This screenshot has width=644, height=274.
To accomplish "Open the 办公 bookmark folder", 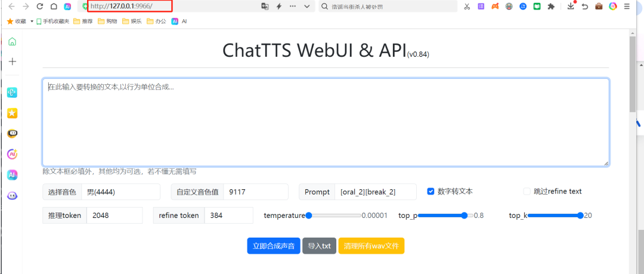I will click(156, 21).
